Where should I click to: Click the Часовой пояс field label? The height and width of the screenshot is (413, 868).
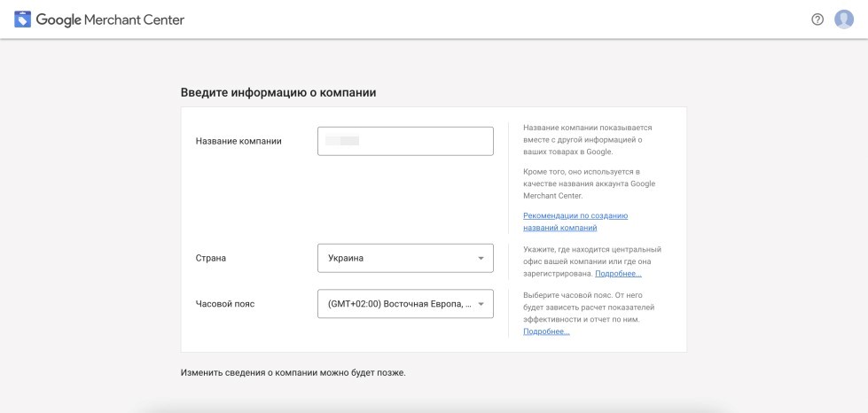click(x=225, y=304)
